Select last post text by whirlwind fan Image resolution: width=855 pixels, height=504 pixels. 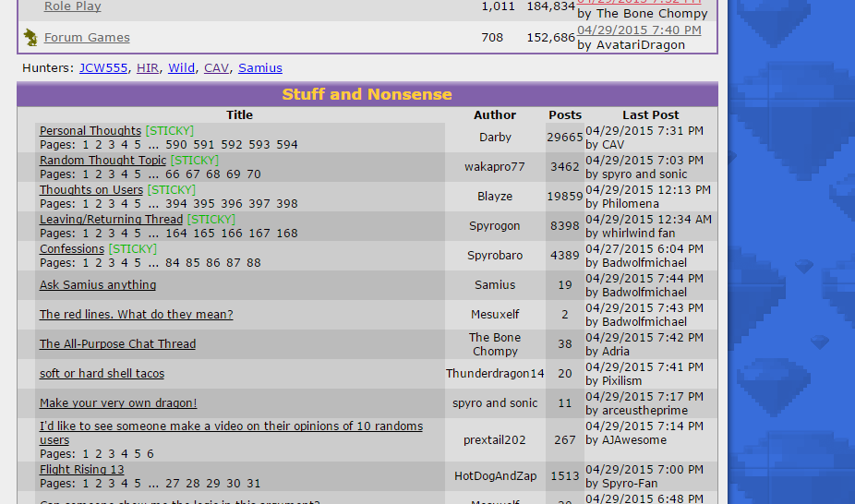[x=631, y=234]
